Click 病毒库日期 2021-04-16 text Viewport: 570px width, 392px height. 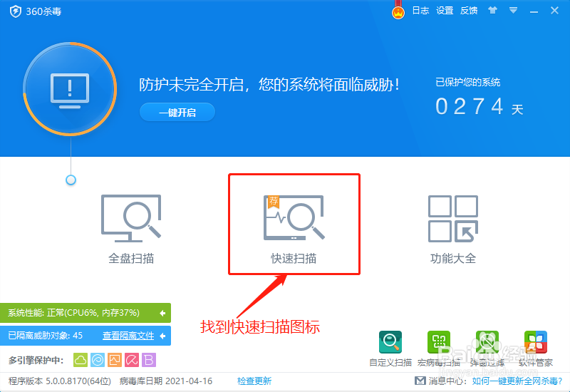(x=166, y=381)
